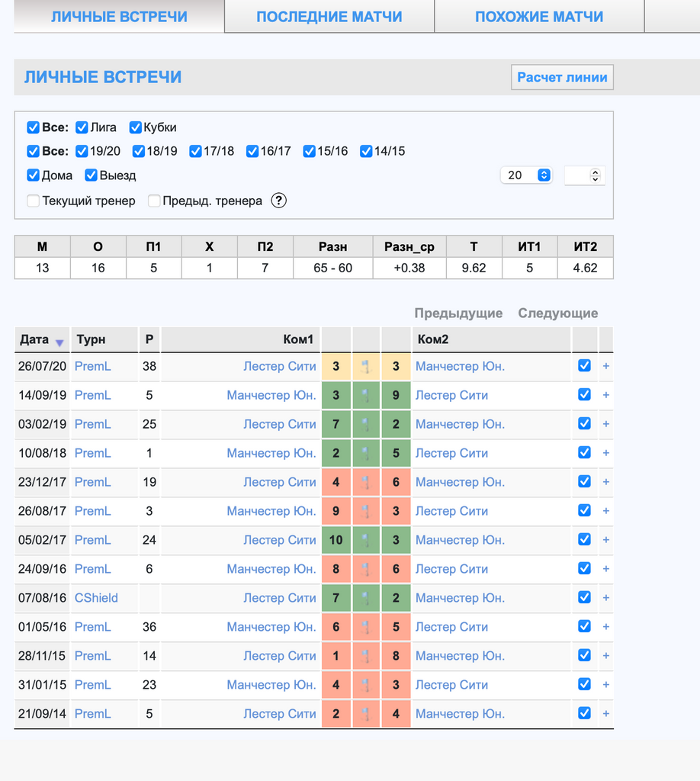700x781 pixels.
Task: Click corner flag icon in 14/09/19 match row
Action: point(366,396)
